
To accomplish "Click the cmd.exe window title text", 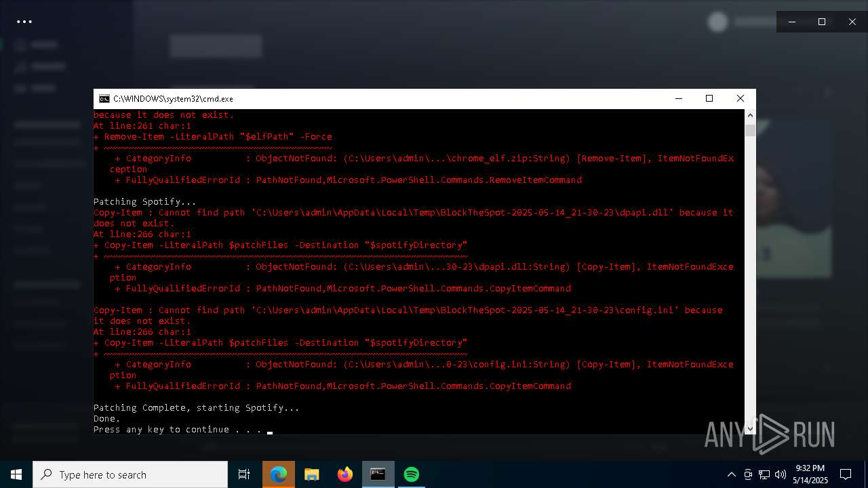I will tap(173, 99).
